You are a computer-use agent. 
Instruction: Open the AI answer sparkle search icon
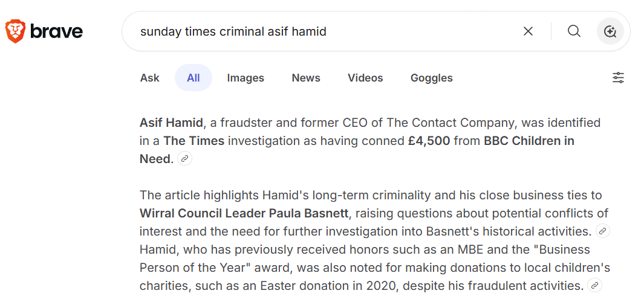(x=610, y=31)
